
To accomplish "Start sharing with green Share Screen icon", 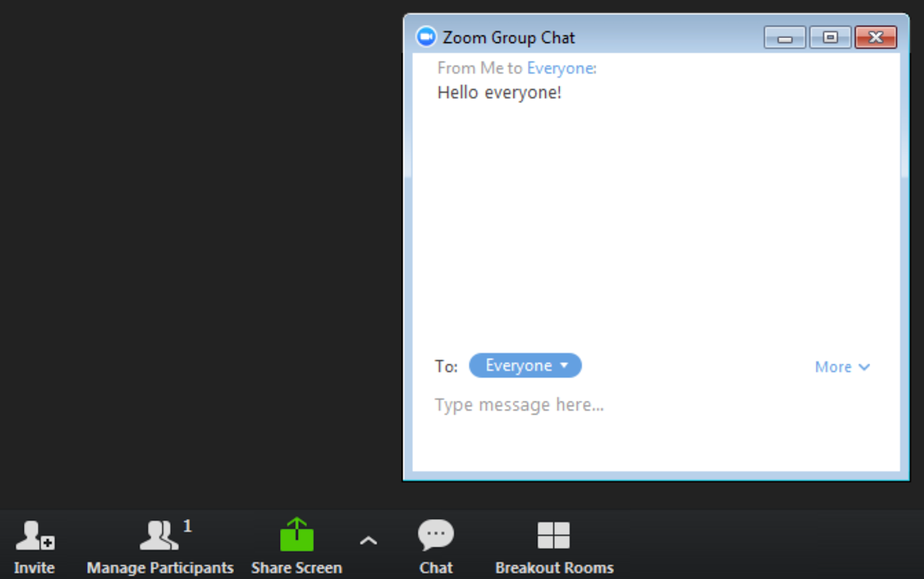I will coord(296,534).
